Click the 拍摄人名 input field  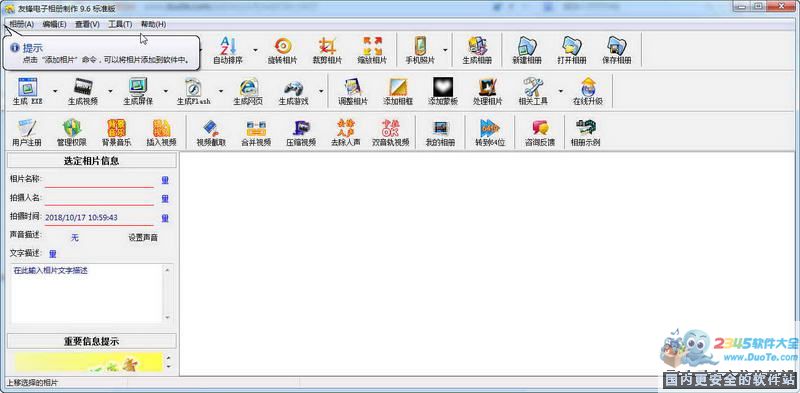coord(99,199)
